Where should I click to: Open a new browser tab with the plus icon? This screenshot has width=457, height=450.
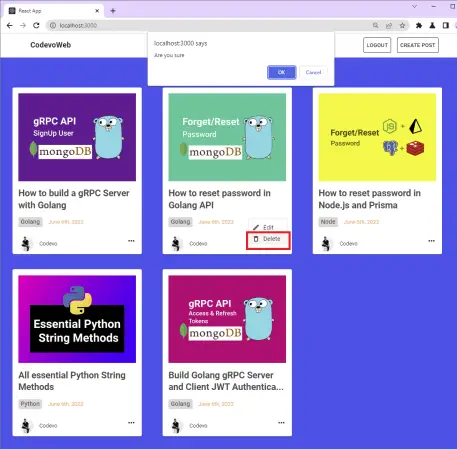click(x=113, y=11)
